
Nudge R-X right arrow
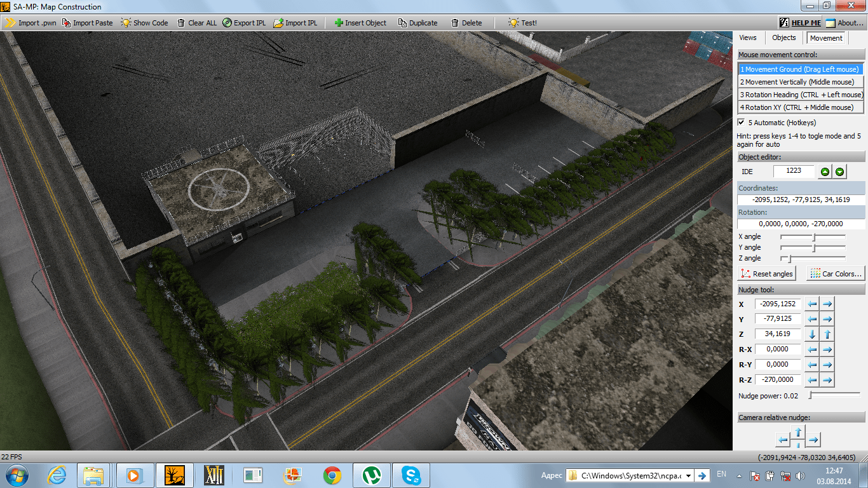tap(827, 349)
